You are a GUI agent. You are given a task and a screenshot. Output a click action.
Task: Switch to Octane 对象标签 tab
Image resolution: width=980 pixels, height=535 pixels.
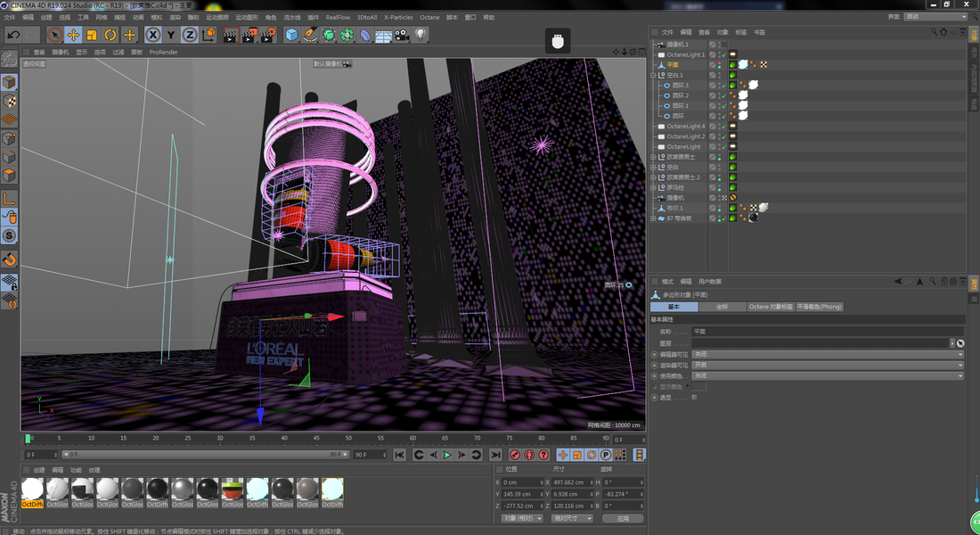tap(771, 307)
